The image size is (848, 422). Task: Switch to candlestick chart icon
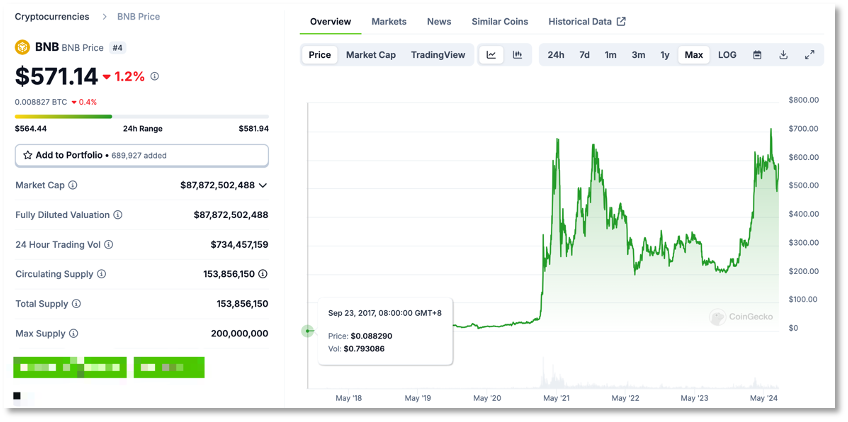click(518, 55)
